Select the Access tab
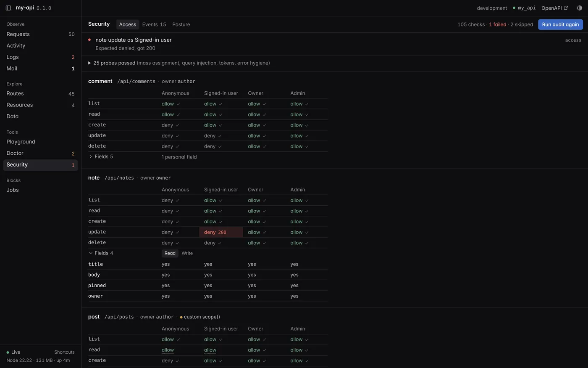This screenshot has height=368, width=588. tap(128, 24)
